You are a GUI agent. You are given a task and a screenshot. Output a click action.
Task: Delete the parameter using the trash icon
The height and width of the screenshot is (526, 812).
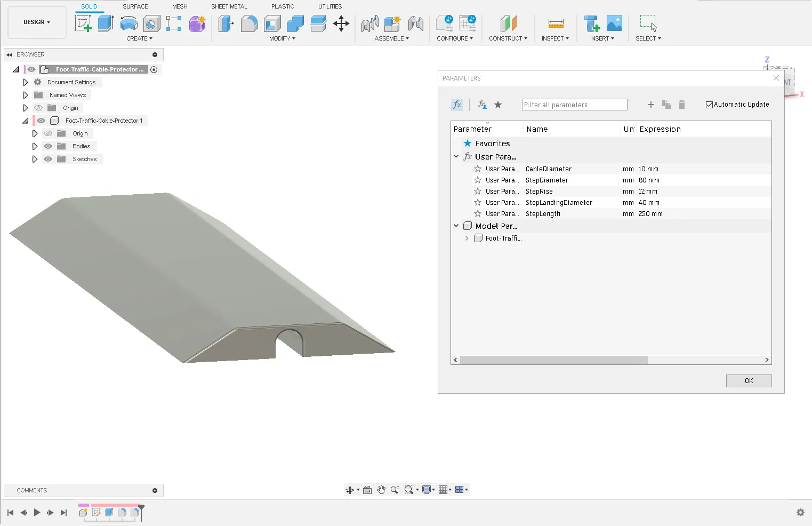point(681,105)
